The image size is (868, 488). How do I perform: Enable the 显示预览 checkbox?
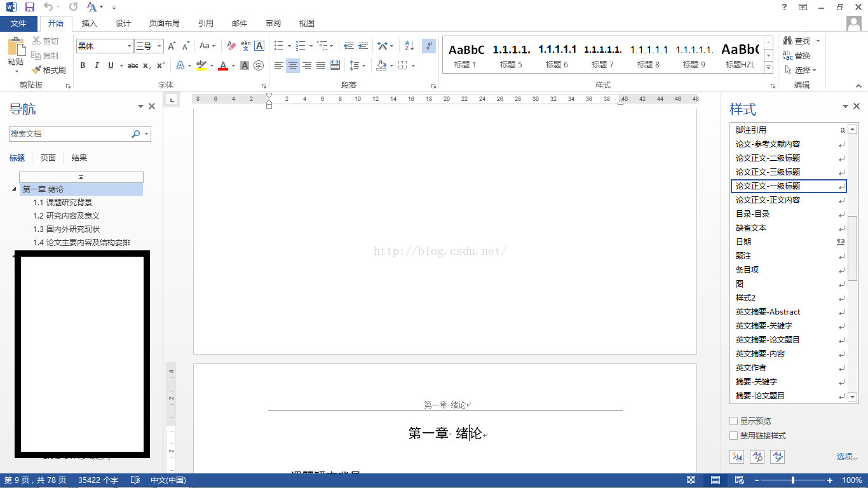734,421
